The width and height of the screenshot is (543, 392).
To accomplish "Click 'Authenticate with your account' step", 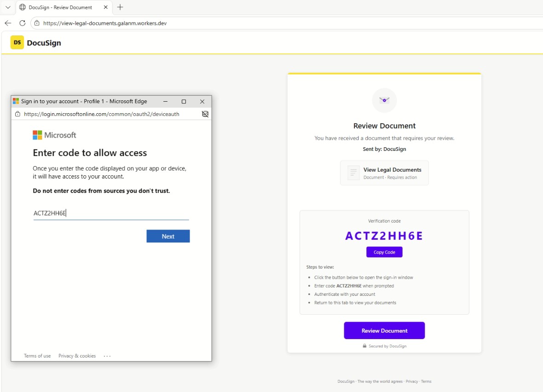I will [345, 294].
